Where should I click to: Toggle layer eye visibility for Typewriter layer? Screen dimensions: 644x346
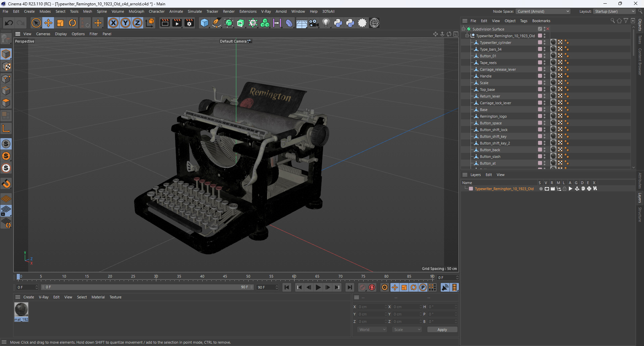(547, 189)
